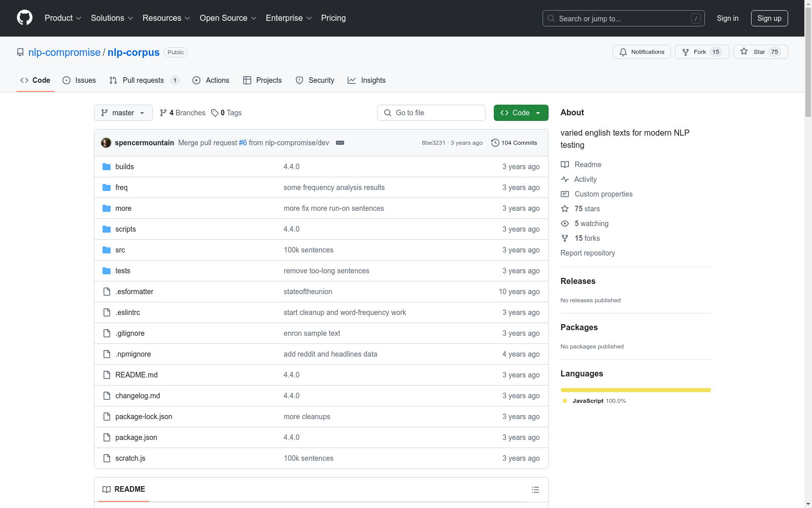This screenshot has width=812, height=508.
Task: Click the JavaScript language color dot
Action: 565,401
